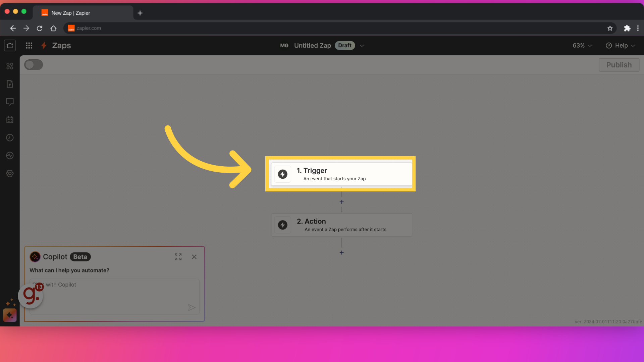The width and height of the screenshot is (644, 362).
Task: Click the Copilot Beta panel icon
Action: click(35, 257)
